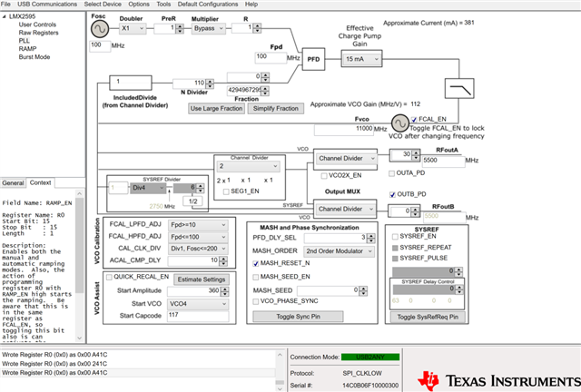
Task: Click the RFoutA 5500 MHz field
Action: (444, 161)
